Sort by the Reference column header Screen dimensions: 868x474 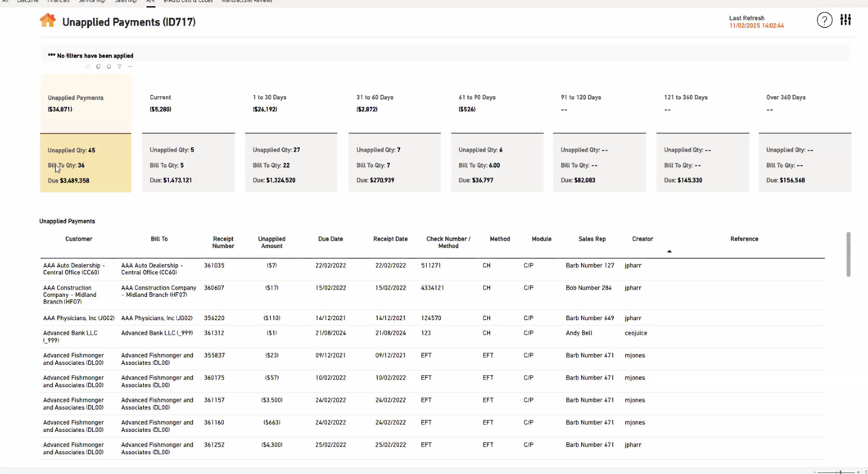click(x=744, y=239)
